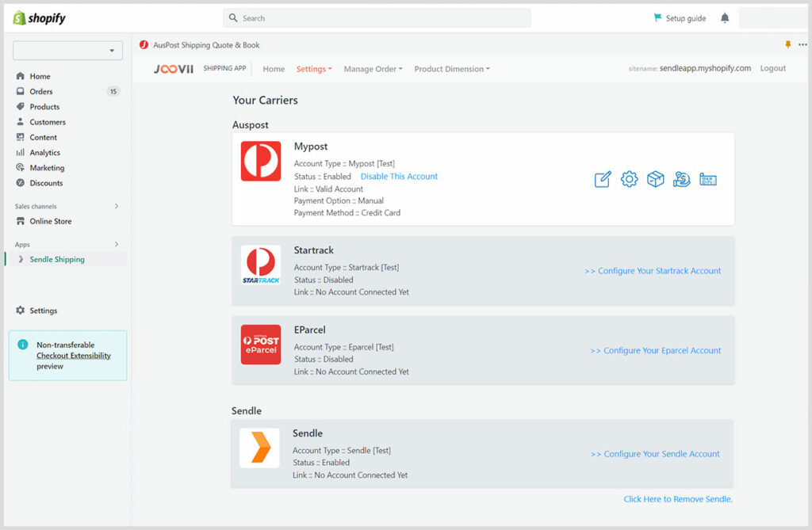The image size is (812, 530).
Task: Click the AusPost Shipping Quote & Book title
Action: [x=206, y=45]
